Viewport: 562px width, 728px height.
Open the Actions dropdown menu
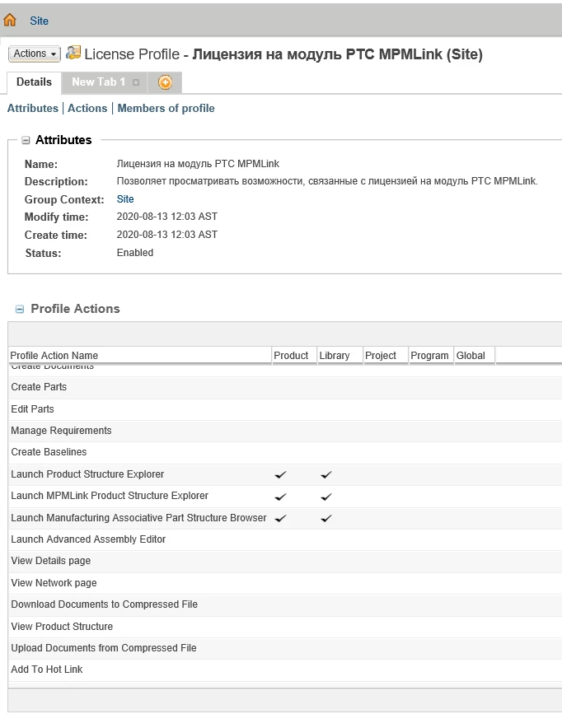tap(35, 54)
